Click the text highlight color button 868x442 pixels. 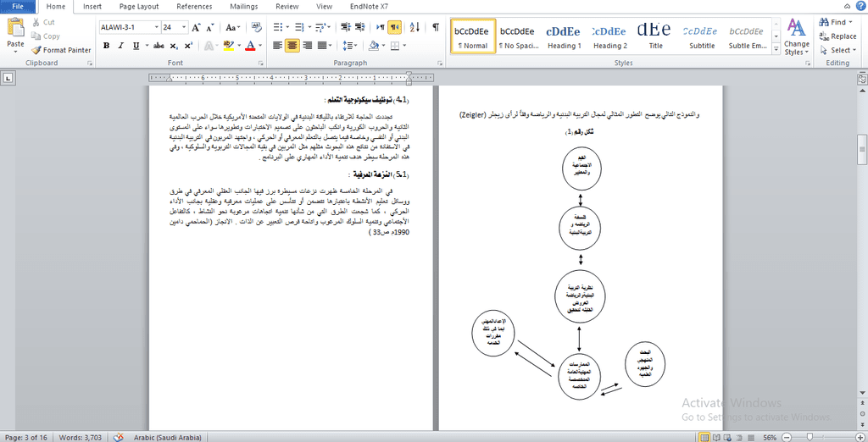[x=228, y=46]
